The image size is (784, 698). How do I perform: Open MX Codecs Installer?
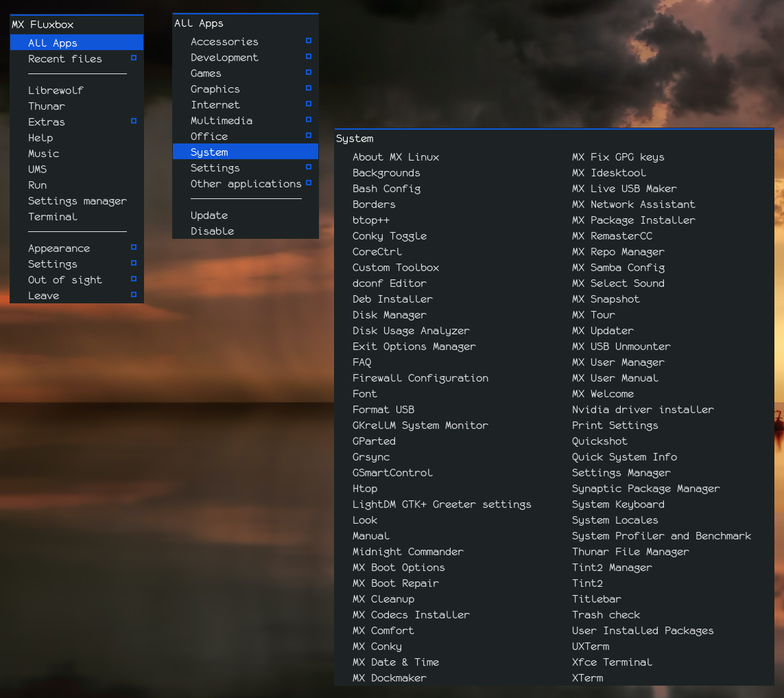point(411,614)
